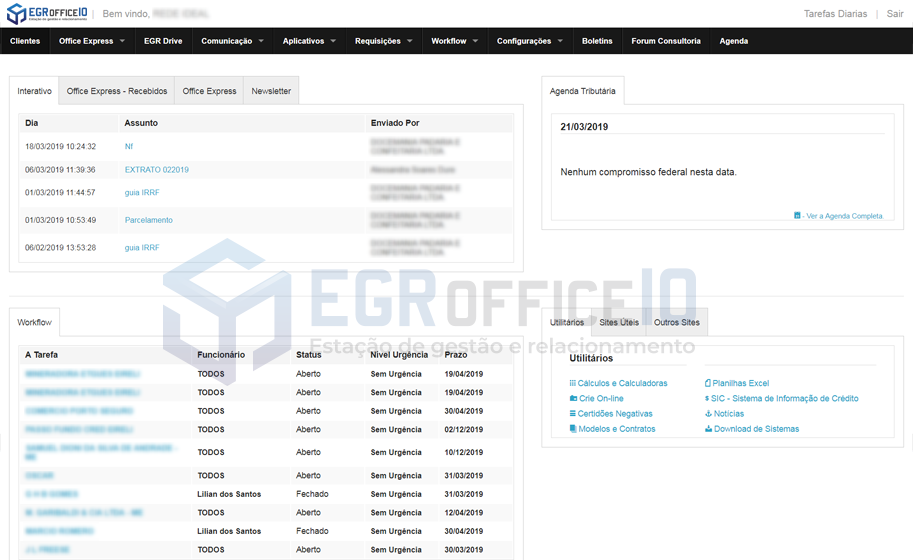The image size is (913, 560).
Task: Click the Prazo column header
Action: (456, 355)
